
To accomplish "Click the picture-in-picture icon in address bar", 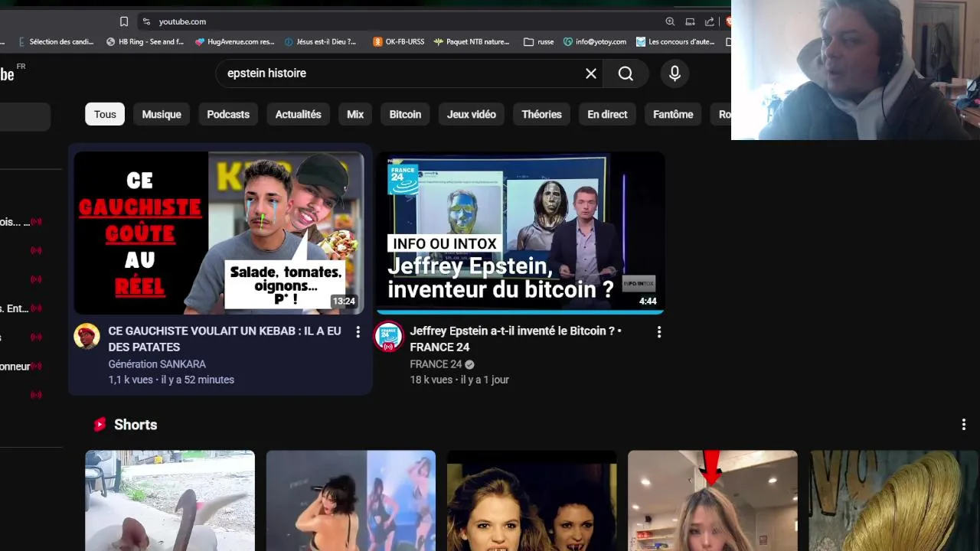I will point(690,21).
